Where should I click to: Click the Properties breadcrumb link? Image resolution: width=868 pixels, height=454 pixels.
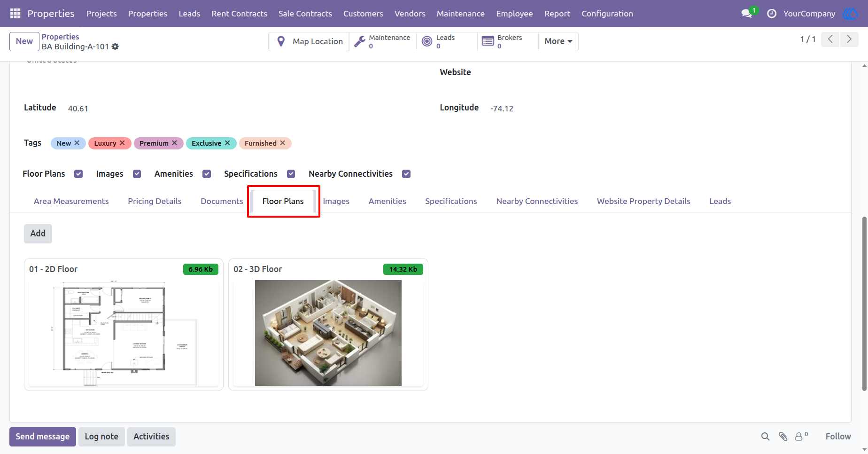[60, 37]
